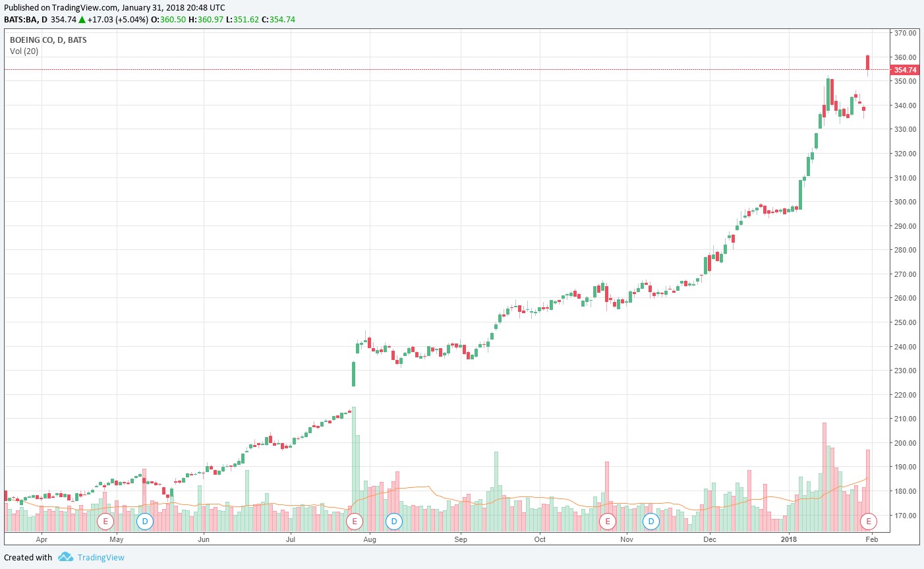
Task: Select the August dividend D marker
Action: coord(394,522)
